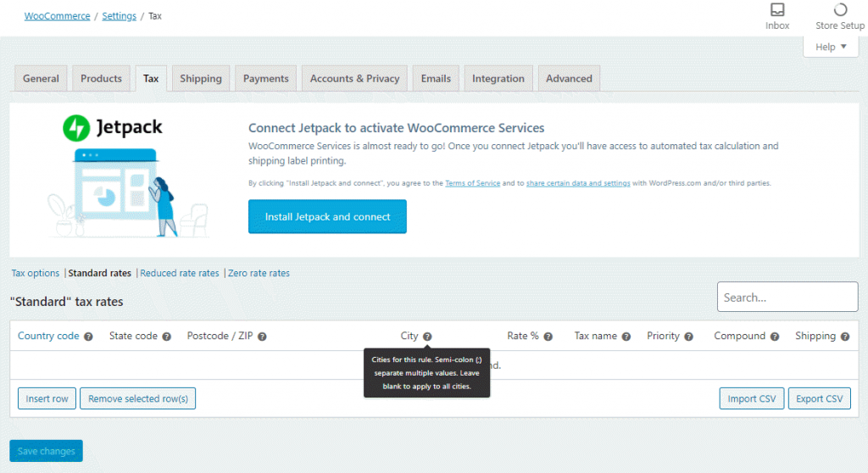Open the Terms of Service link
The width and height of the screenshot is (868, 473).
click(x=473, y=183)
